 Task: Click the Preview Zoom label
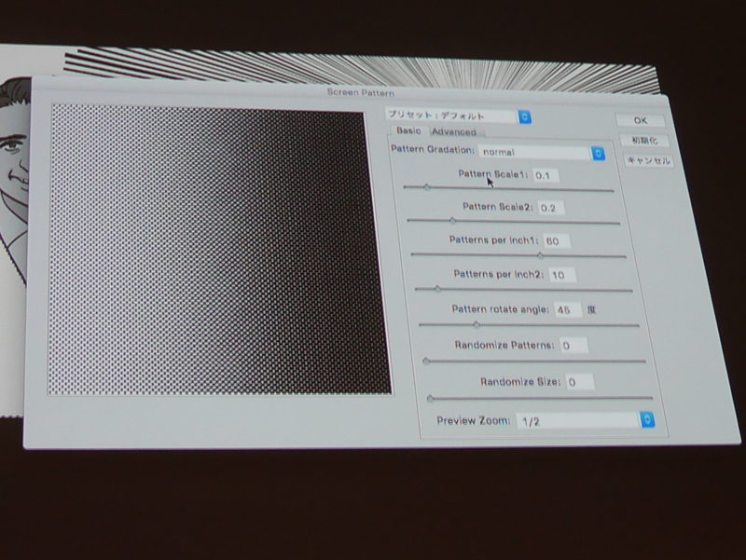[x=473, y=421]
